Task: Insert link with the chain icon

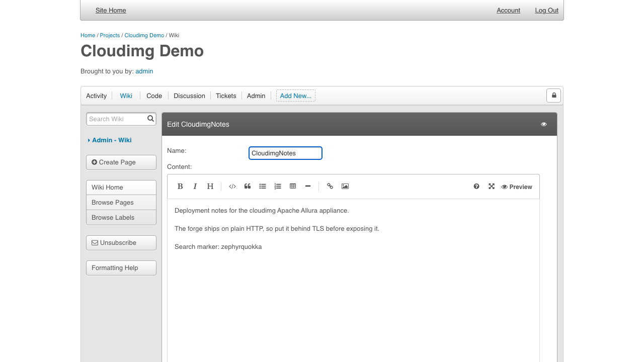Action: pos(330,187)
